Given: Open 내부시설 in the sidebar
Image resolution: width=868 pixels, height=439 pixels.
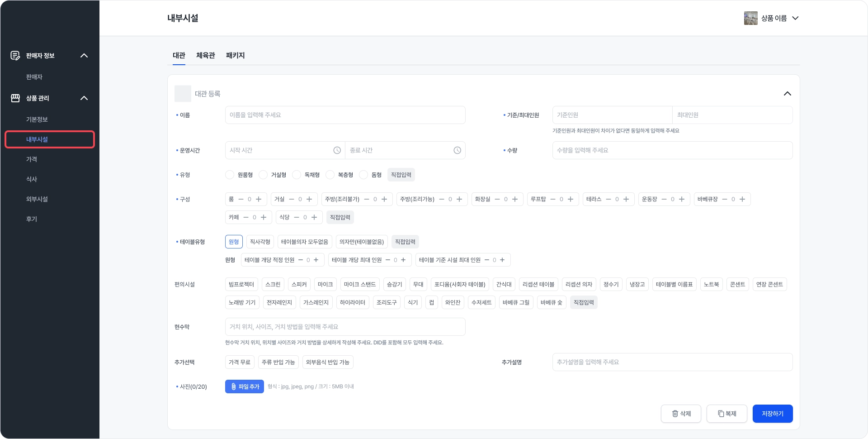Looking at the screenshot, I should pyautogui.click(x=50, y=139).
